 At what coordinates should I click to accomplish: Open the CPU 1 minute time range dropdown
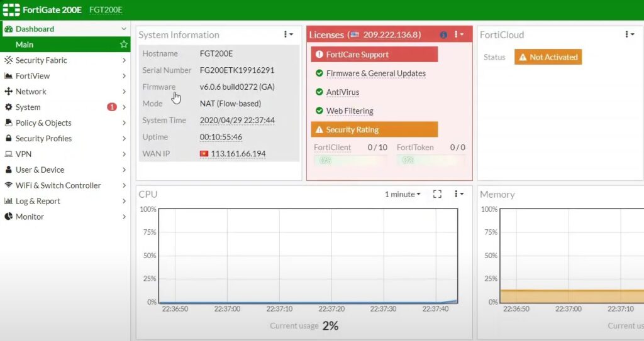[x=402, y=195]
